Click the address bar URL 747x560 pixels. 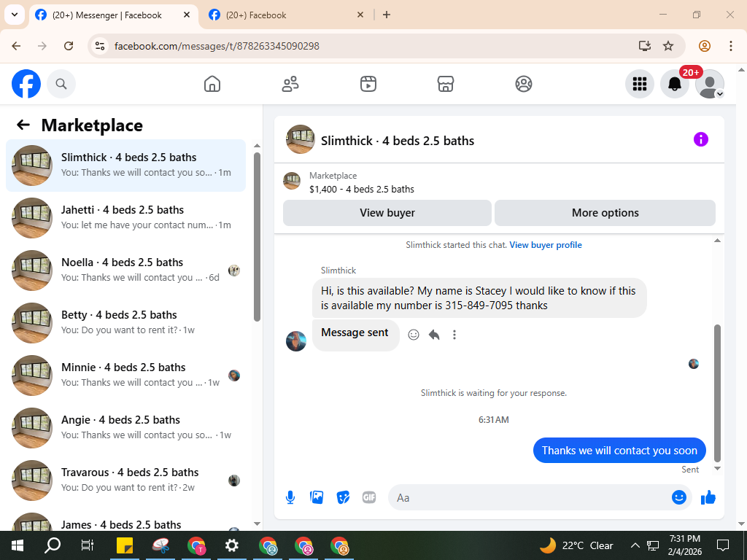tap(217, 46)
